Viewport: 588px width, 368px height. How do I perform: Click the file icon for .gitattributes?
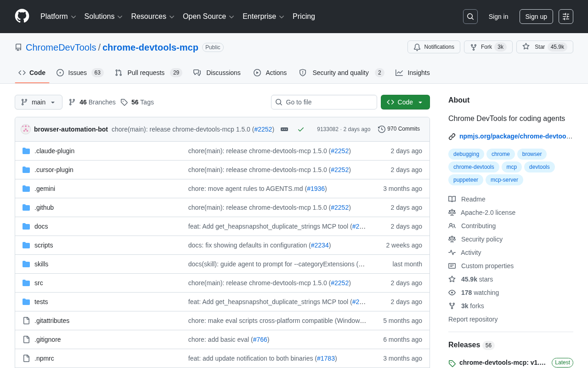(x=26, y=321)
